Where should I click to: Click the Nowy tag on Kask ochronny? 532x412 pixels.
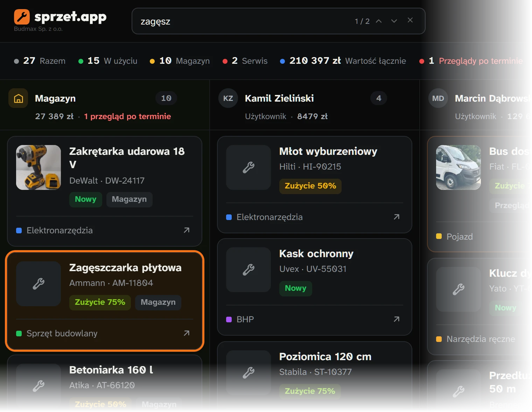(x=296, y=288)
